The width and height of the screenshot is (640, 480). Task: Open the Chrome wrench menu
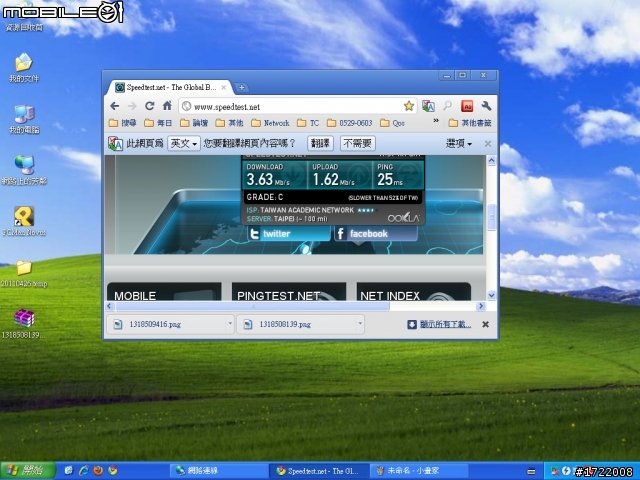pyautogui.click(x=486, y=106)
